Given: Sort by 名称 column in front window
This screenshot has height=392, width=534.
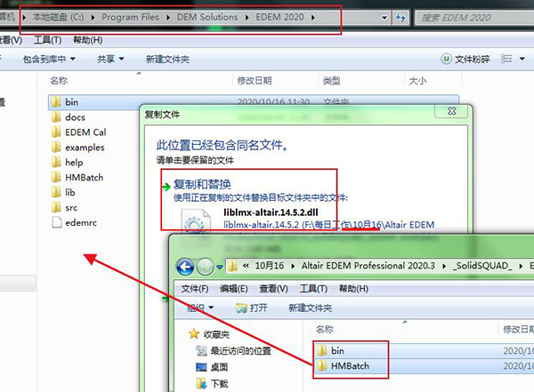Looking at the screenshot, I should point(325,329).
